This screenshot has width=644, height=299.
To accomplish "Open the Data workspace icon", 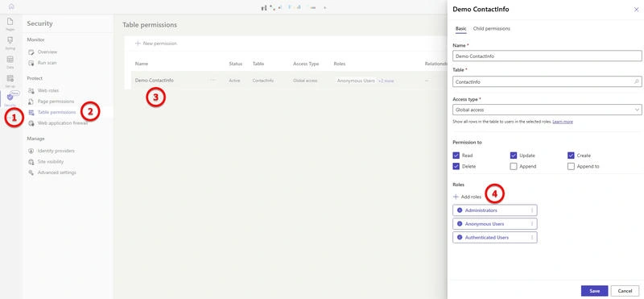I will [10, 59].
